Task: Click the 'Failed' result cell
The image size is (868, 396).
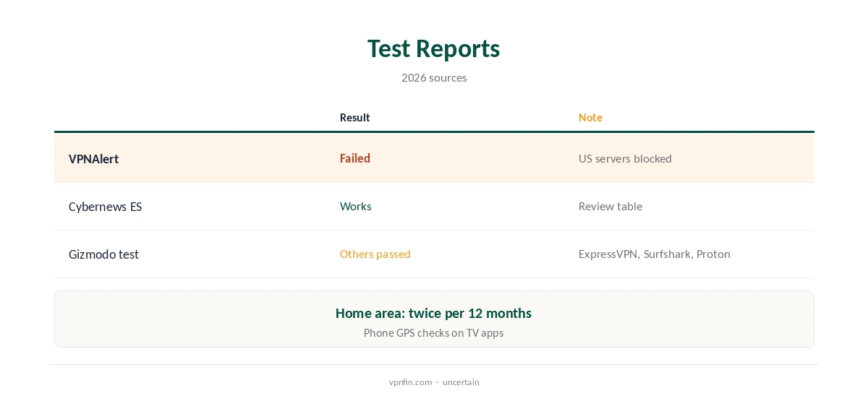Action: pos(355,158)
